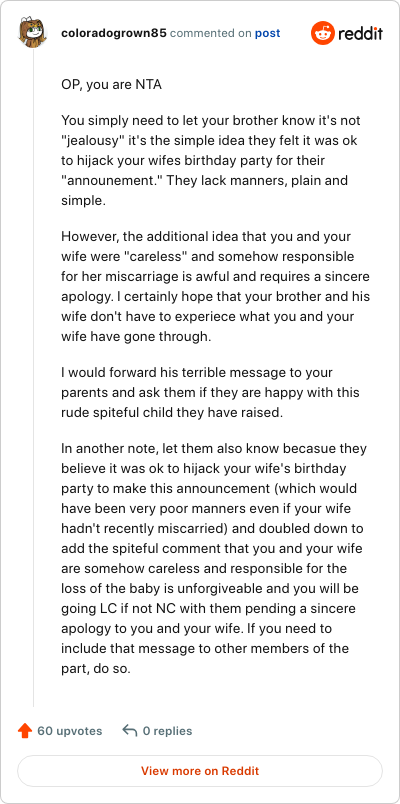
Task: Collapse the comment via the vertical thread line
Action: click(x=34, y=379)
